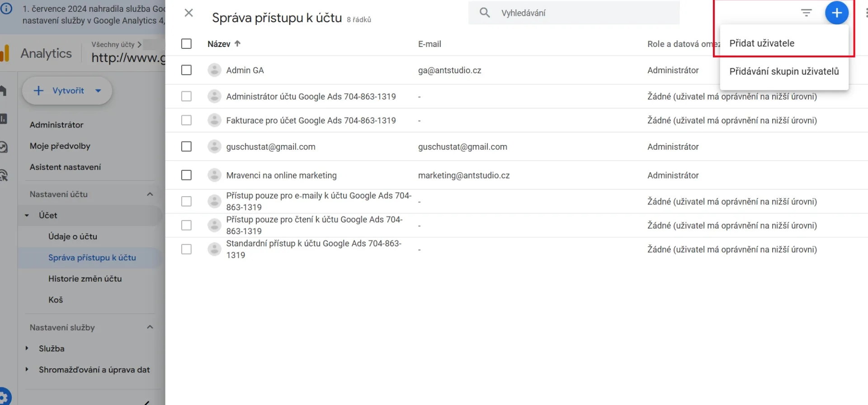This screenshot has width=868, height=405.
Task: Check the Administrátor účtu Google Ads checkbox
Action: pos(186,96)
